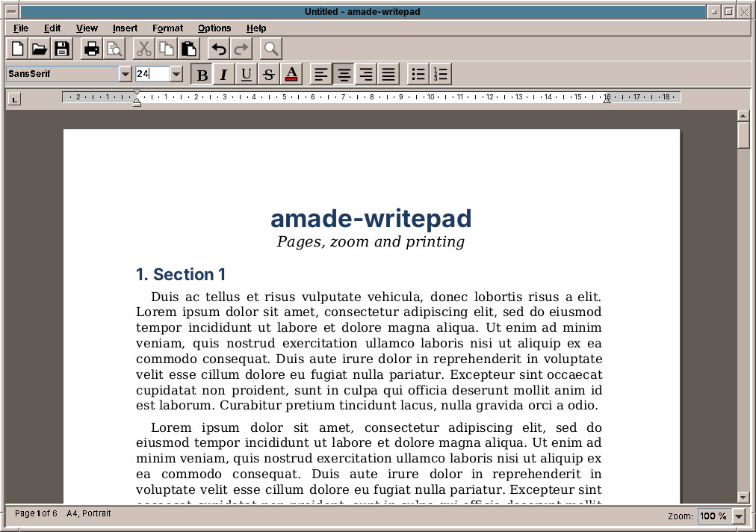
Task: Paste from clipboard icon
Action: (188, 49)
